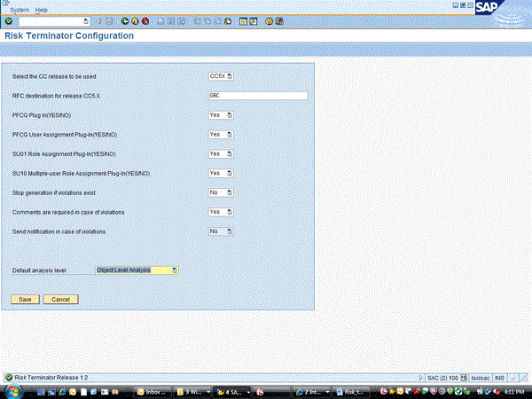The height and width of the screenshot is (399, 532).
Task: Open the Stop generation if violations dropdown
Action: pos(230,192)
